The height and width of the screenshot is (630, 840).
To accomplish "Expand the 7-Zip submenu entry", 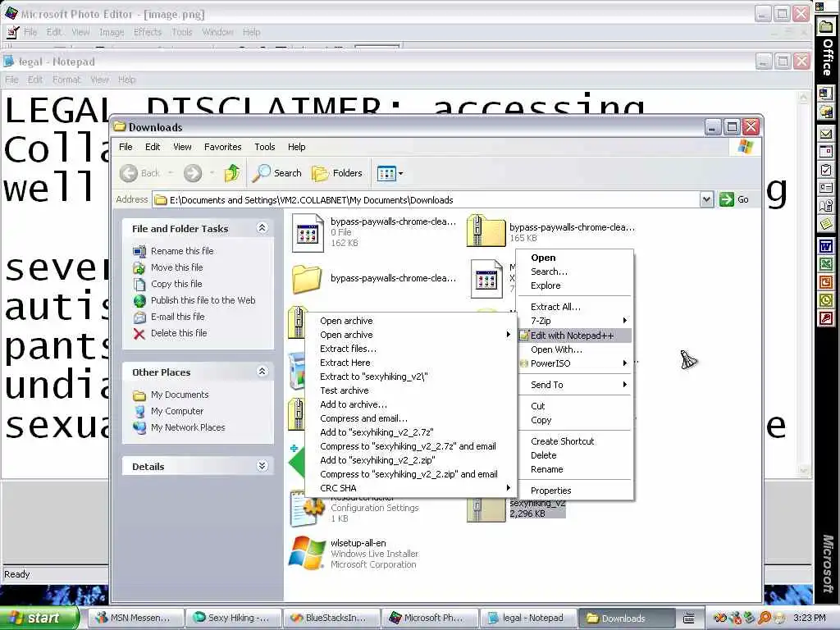I will pos(575,321).
